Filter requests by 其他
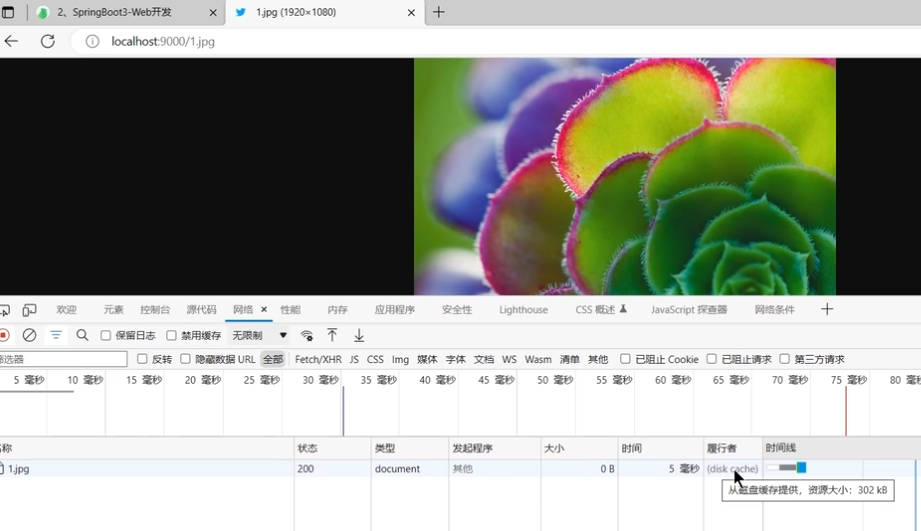 598,359
